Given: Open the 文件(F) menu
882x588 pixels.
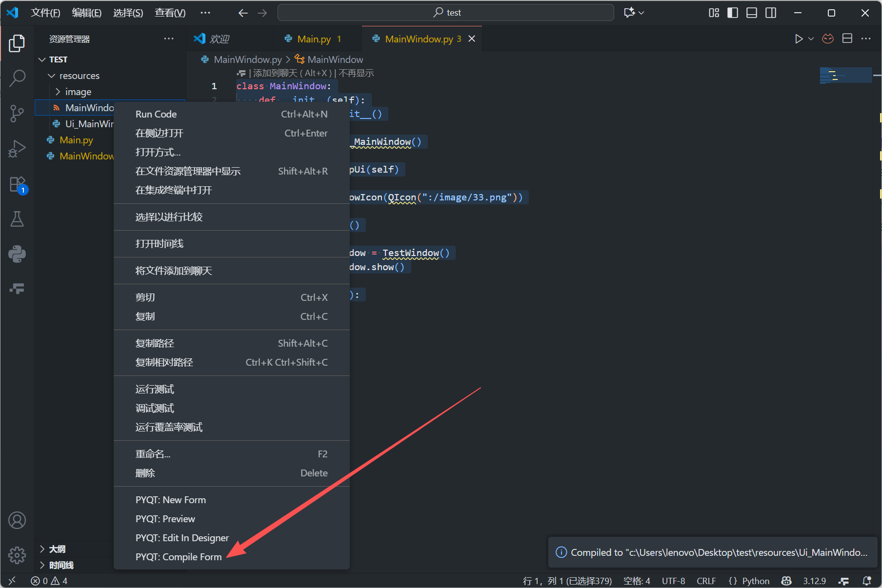Looking at the screenshot, I should tap(45, 13).
